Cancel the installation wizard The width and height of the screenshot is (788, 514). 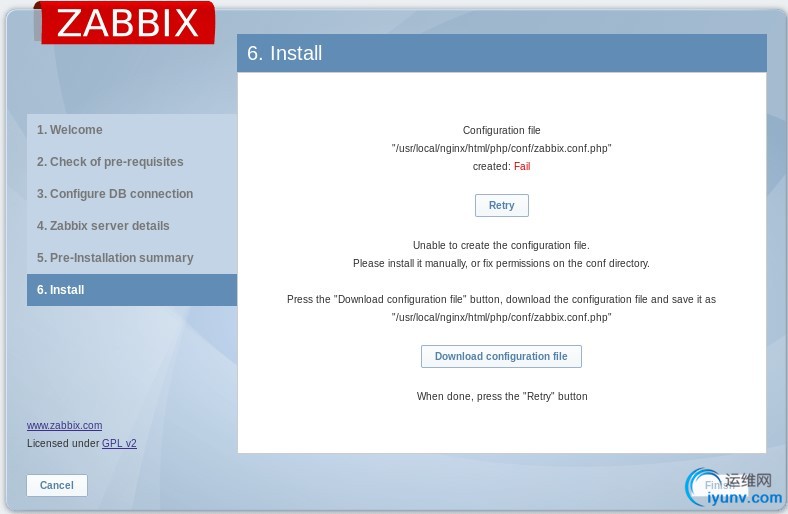(57, 485)
